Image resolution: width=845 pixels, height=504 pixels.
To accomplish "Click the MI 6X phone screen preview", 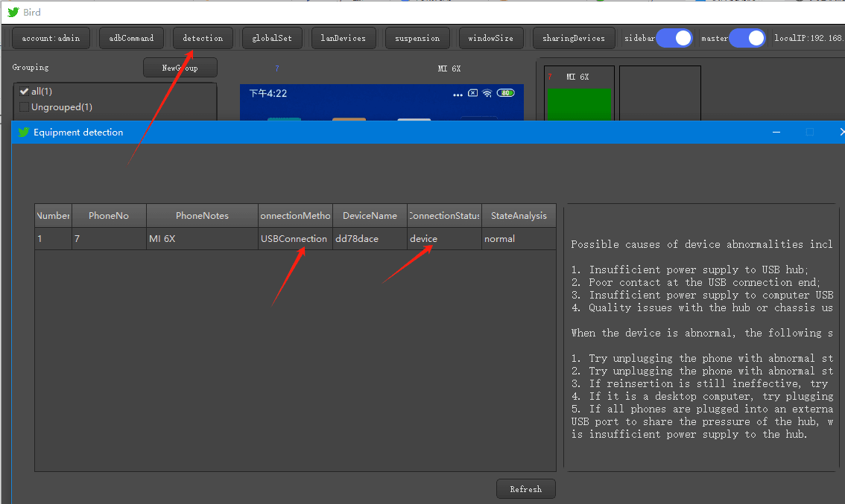I will point(382,102).
